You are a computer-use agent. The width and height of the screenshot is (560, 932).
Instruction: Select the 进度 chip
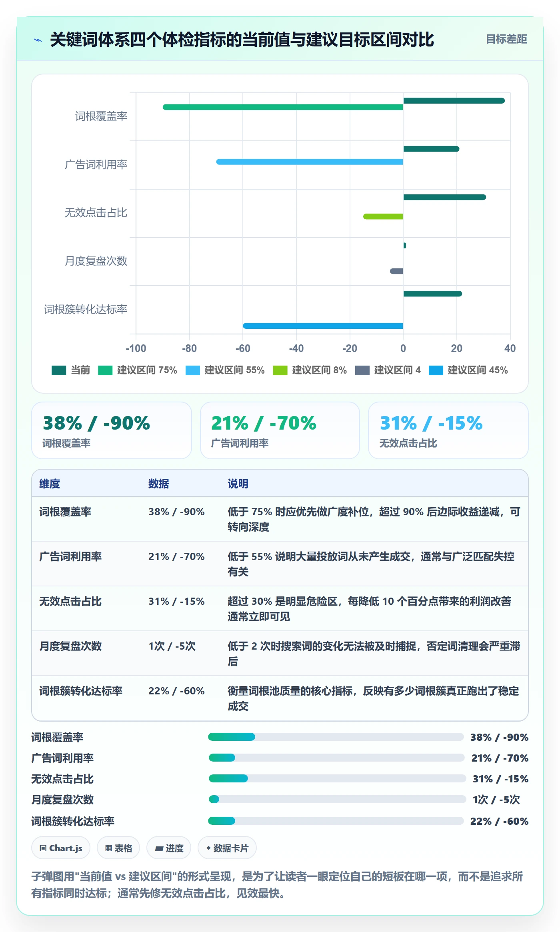(x=169, y=848)
